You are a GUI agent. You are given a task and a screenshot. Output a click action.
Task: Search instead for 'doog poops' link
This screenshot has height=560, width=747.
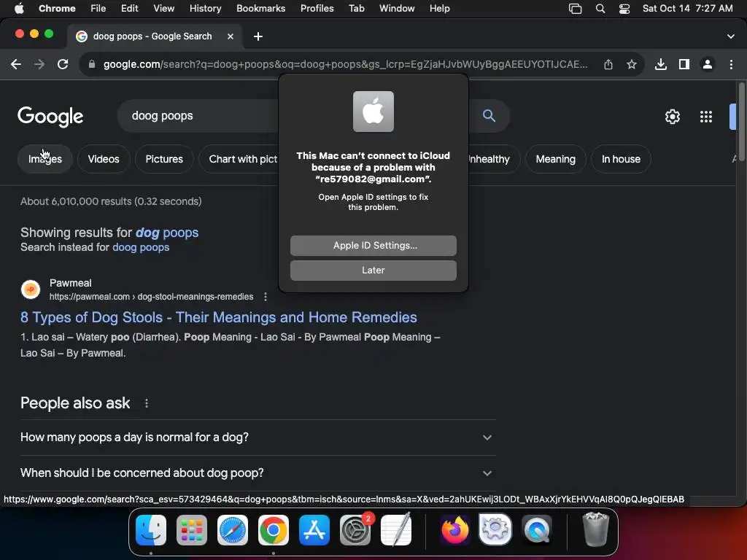coord(141,247)
